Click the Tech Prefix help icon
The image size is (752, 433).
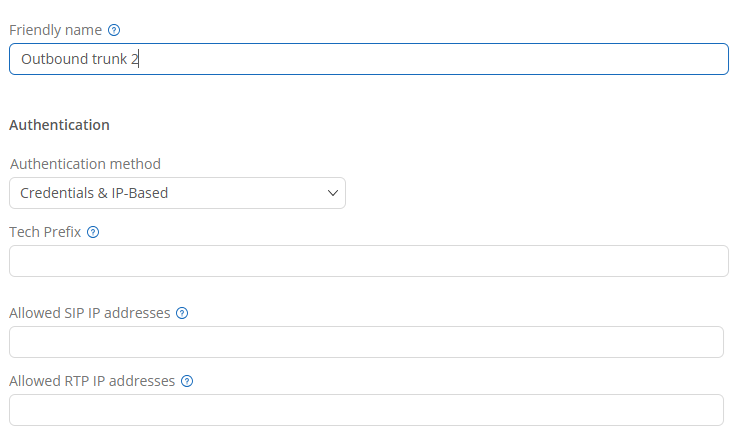click(93, 232)
